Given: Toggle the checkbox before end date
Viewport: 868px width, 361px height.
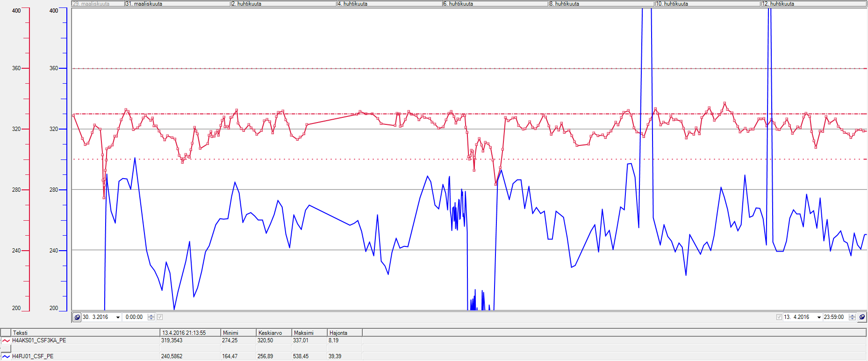Looking at the screenshot, I should [779, 317].
